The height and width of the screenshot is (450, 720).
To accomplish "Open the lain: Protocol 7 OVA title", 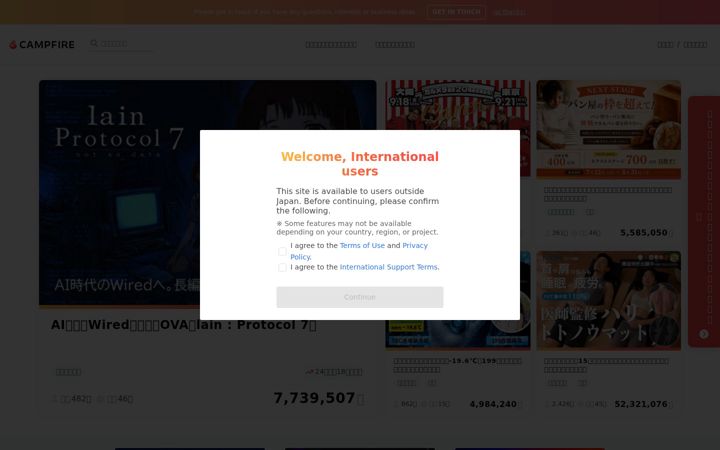I will coord(184,325).
